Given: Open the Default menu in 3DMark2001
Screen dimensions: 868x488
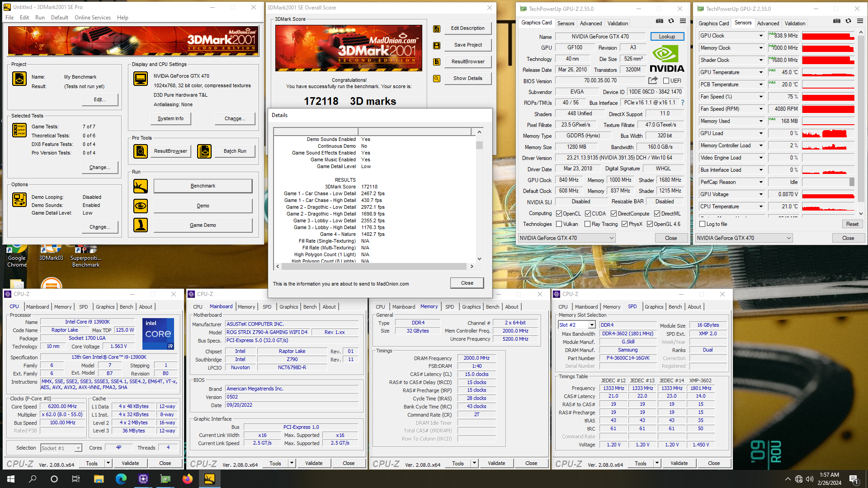Looking at the screenshot, I should click(60, 18).
